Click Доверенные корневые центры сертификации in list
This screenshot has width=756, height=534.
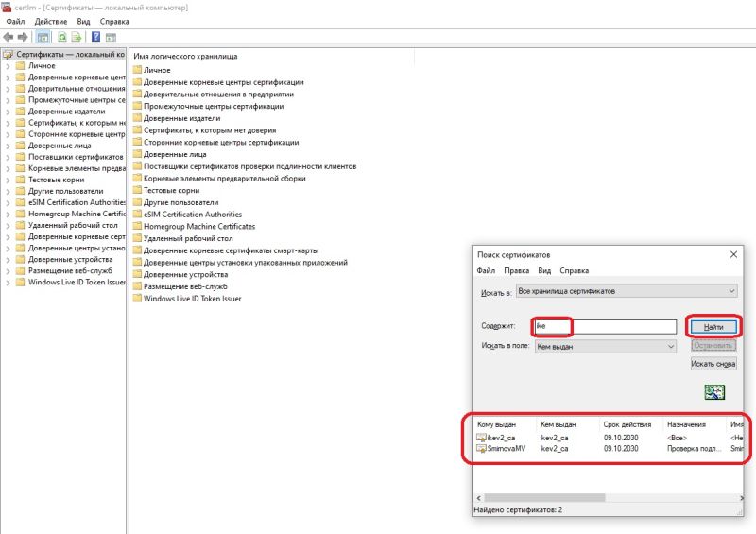[x=223, y=82]
